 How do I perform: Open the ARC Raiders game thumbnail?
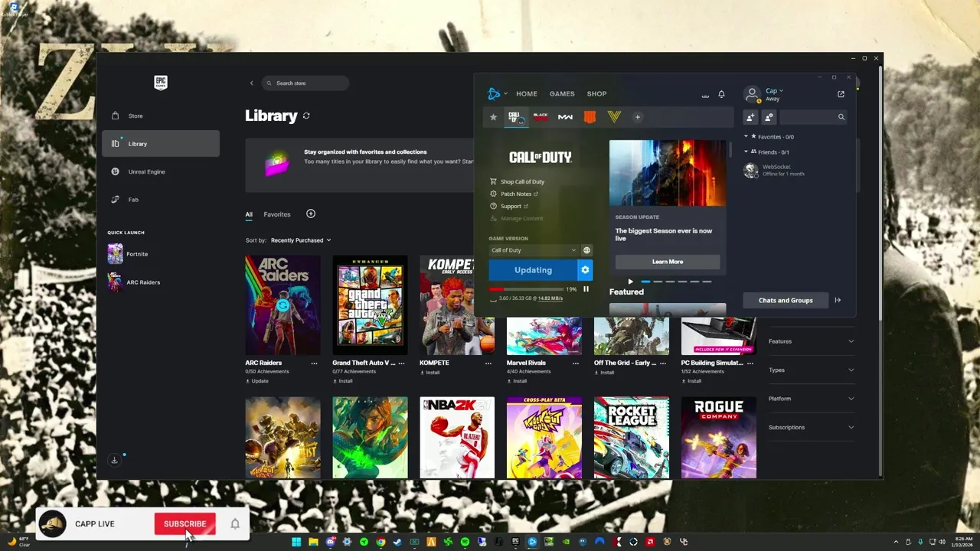pos(283,305)
